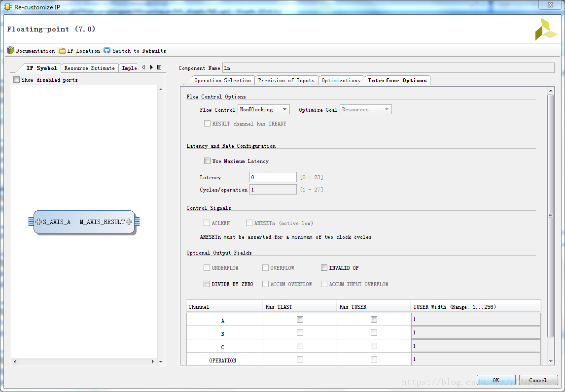Screen dimensions: 565x392
Task: Open the Imple tab
Action: coord(129,68)
